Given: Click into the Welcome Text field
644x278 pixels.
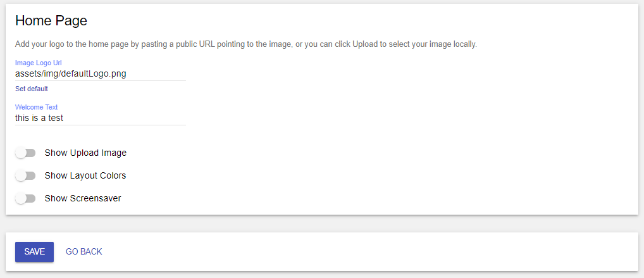Looking at the screenshot, I should click(x=101, y=118).
